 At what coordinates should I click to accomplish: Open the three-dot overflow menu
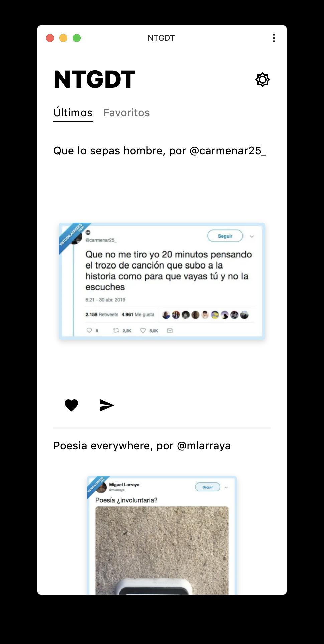click(x=274, y=38)
